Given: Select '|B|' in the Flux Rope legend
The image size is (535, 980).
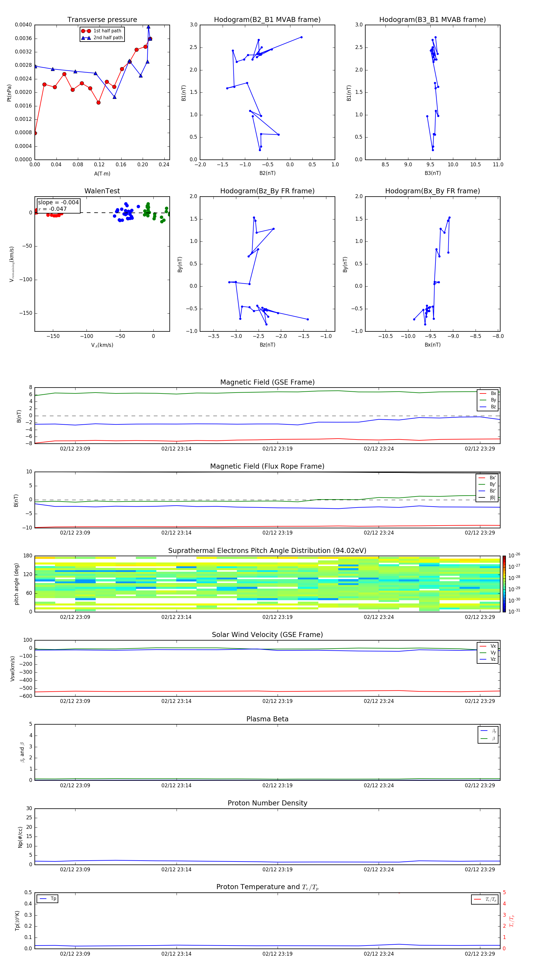Looking at the screenshot, I should coord(487,498).
